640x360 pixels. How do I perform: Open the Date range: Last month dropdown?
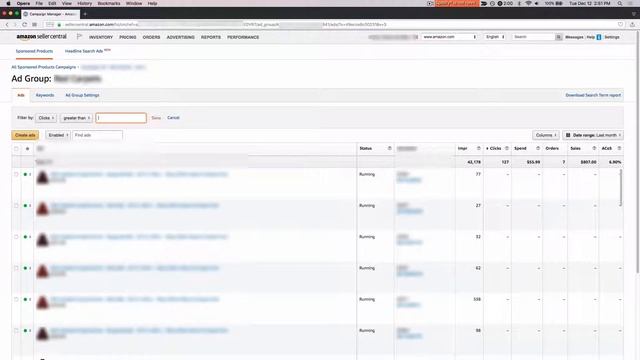click(x=593, y=135)
